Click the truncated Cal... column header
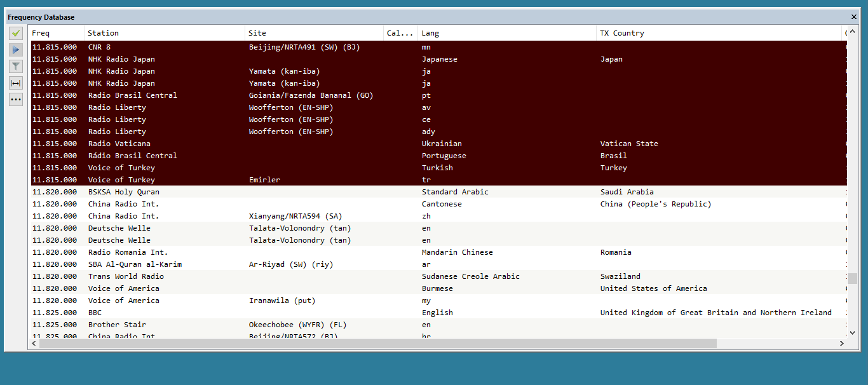 [x=400, y=33]
